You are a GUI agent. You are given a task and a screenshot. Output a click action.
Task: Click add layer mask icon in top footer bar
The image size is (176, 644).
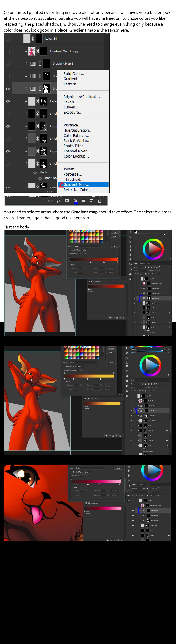67,201
